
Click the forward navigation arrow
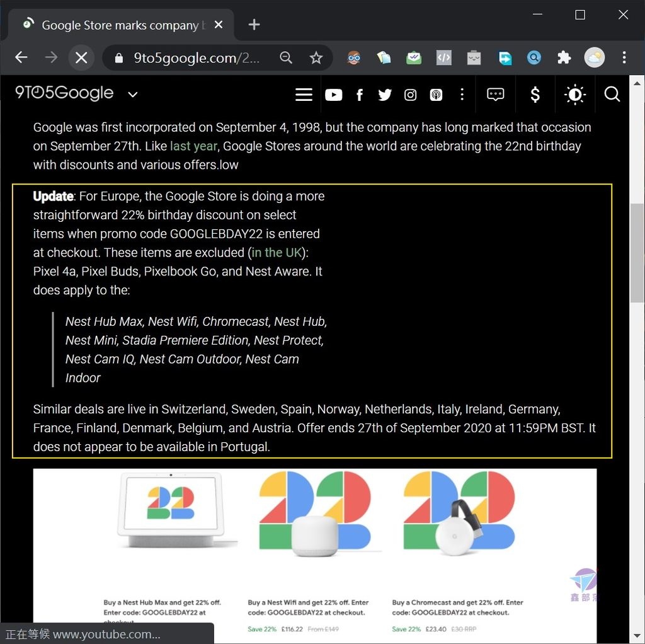(51, 57)
